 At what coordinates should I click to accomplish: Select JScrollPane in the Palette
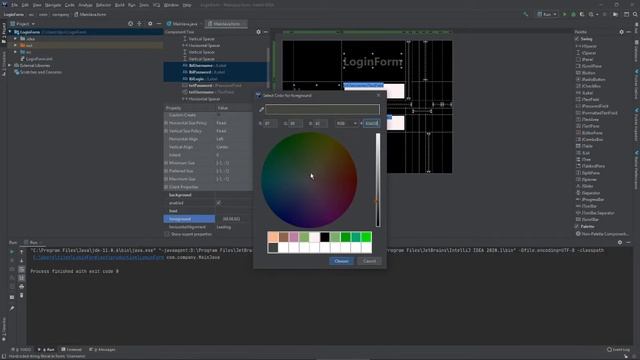(x=589, y=66)
